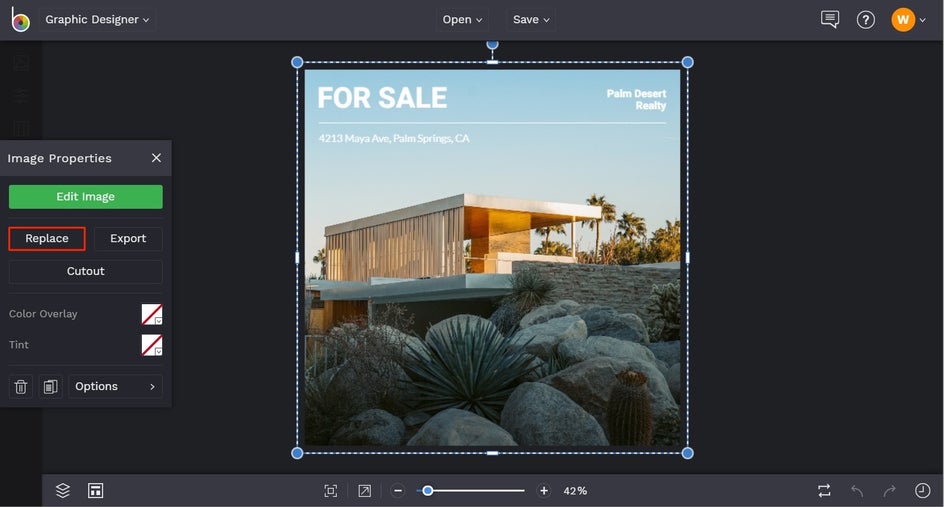Close the Image Properties panel
The height and width of the screenshot is (507, 944).
pyautogui.click(x=157, y=158)
